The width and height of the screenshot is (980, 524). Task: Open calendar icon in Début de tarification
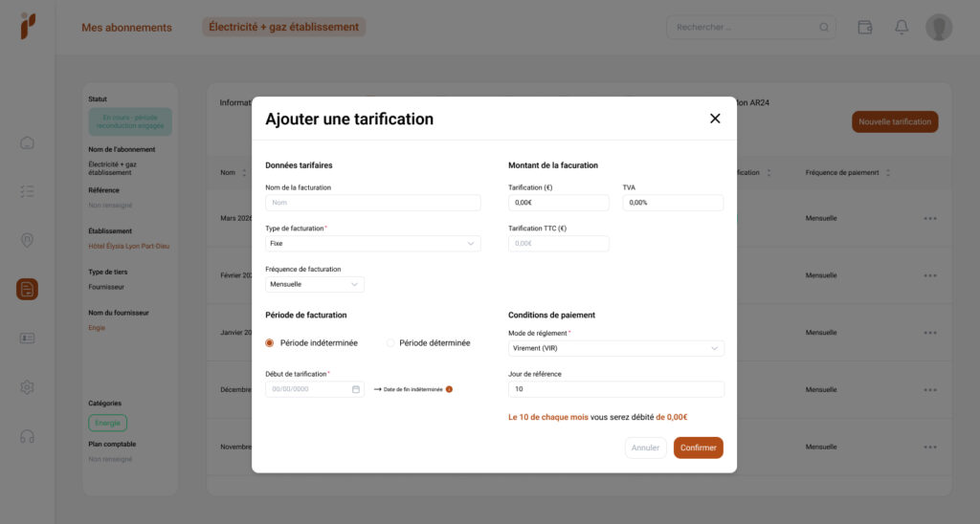click(356, 389)
